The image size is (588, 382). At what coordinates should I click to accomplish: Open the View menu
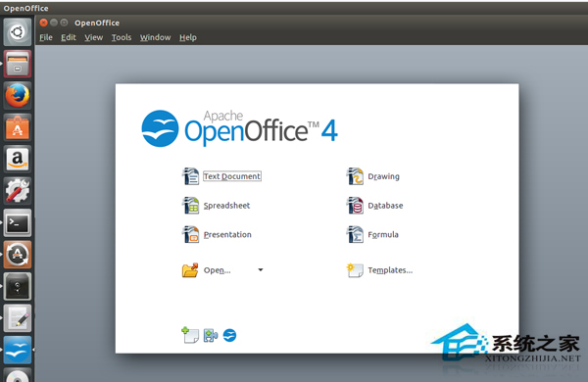tap(93, 37)
